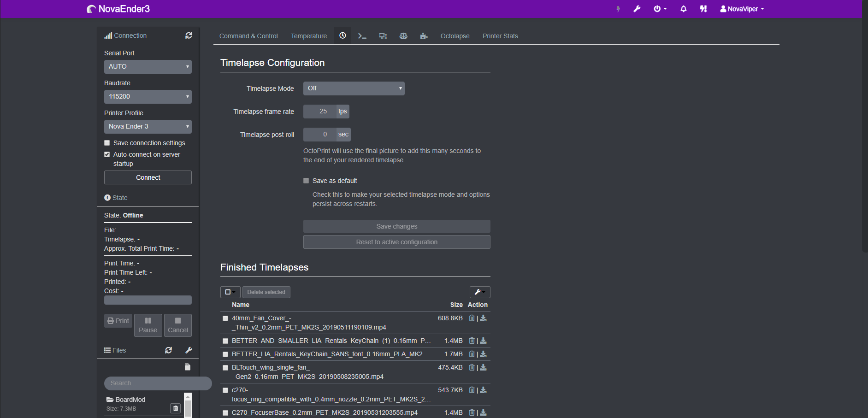Switch to the Terminal tab icon

point(362,35)
